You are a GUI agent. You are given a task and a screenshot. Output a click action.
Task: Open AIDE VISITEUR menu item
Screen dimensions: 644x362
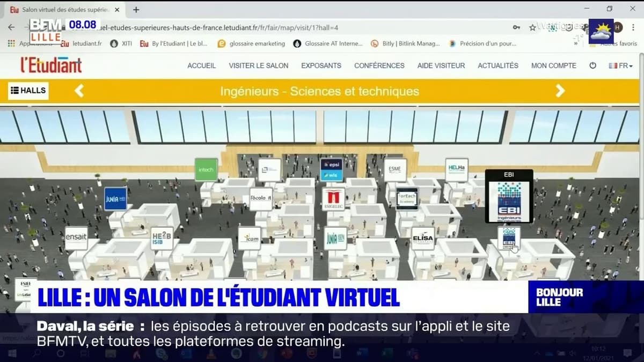click(441, 65)
